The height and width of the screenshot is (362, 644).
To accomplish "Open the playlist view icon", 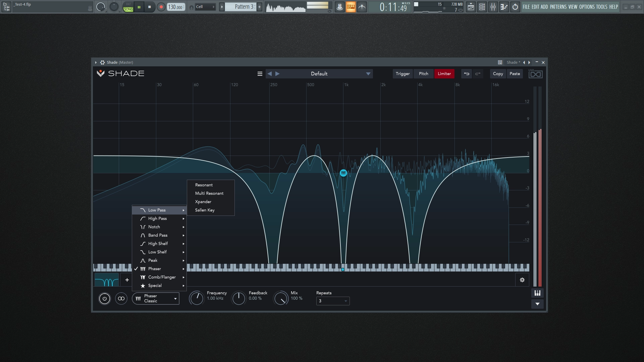I will pyautogui.click(x=471, y=7).
